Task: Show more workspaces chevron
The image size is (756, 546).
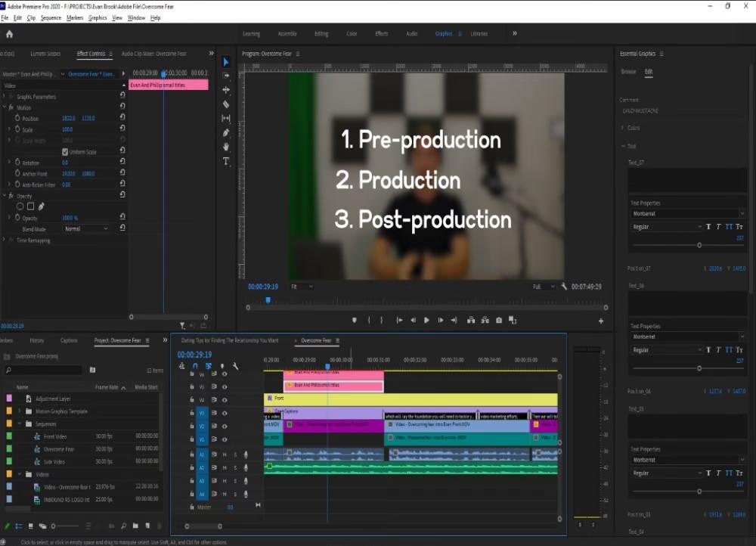Action: point(514,33)
